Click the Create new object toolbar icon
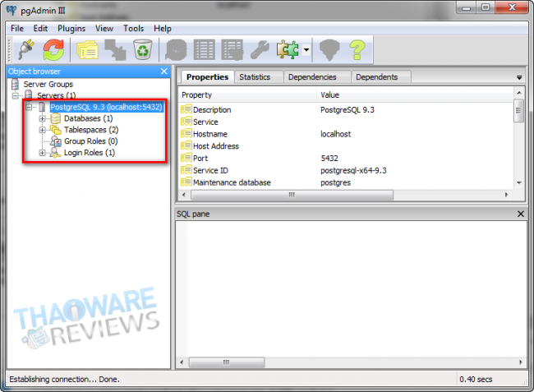Screen dimensions: 534x392 (x=115, y=50)
